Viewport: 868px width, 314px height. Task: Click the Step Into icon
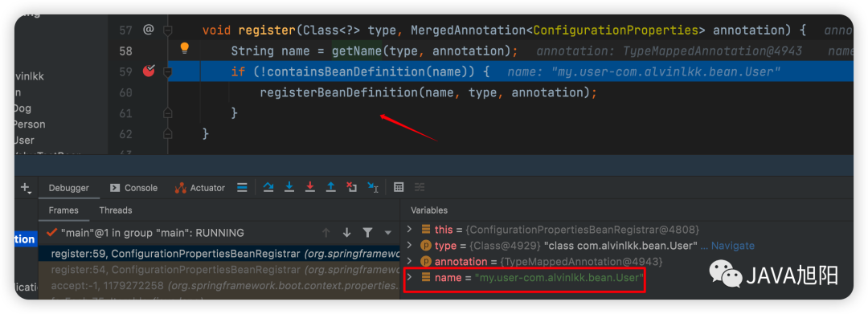(289, 187)
